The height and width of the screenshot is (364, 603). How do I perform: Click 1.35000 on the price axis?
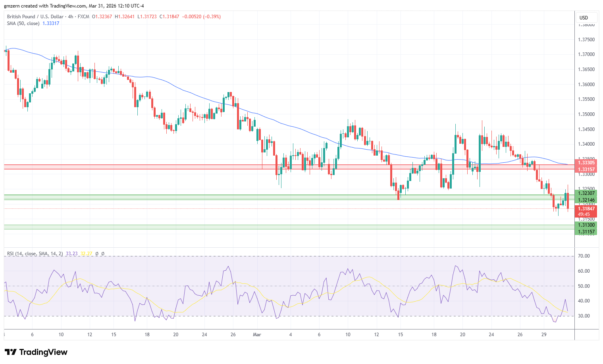coord(586,114)
